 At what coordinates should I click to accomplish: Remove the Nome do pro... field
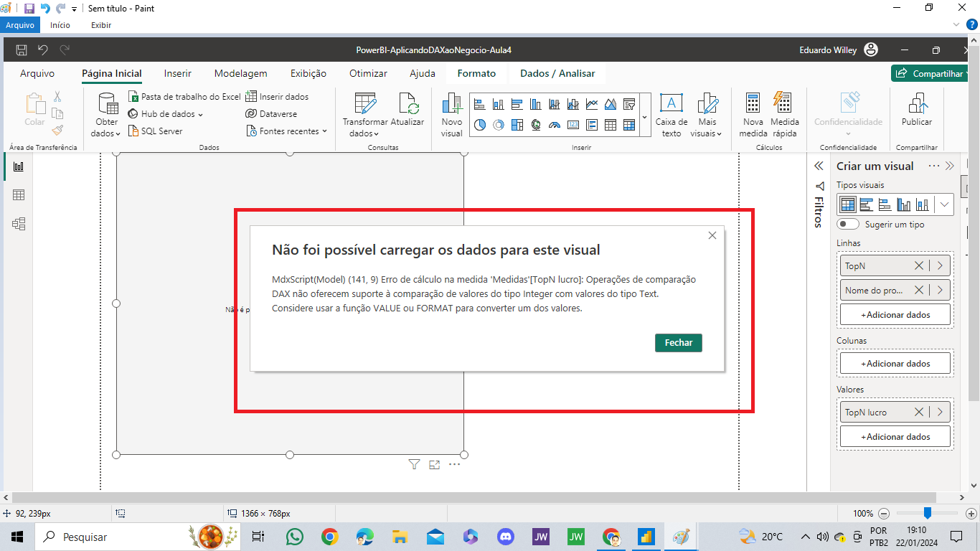pos(919,291)
